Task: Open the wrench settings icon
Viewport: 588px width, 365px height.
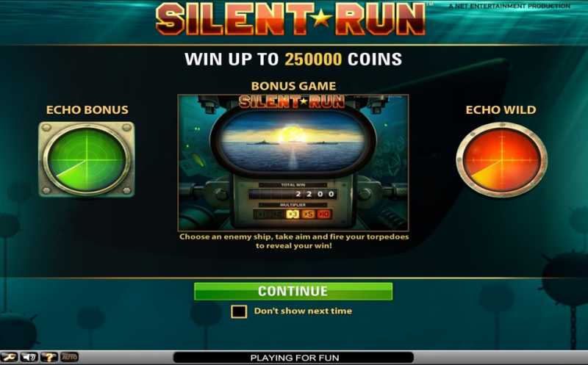Action: point(9,357)
